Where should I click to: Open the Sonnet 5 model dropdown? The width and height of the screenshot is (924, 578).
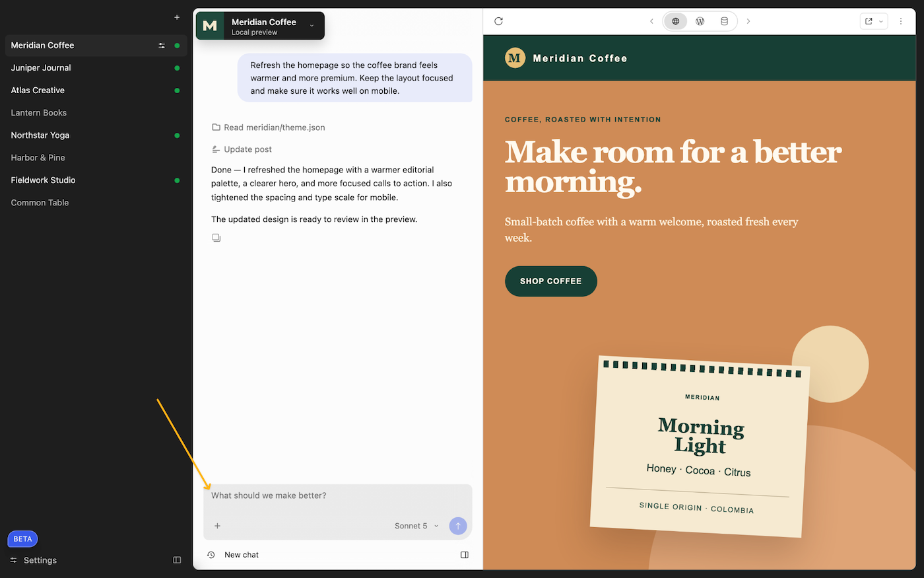(x=416, y=526)
